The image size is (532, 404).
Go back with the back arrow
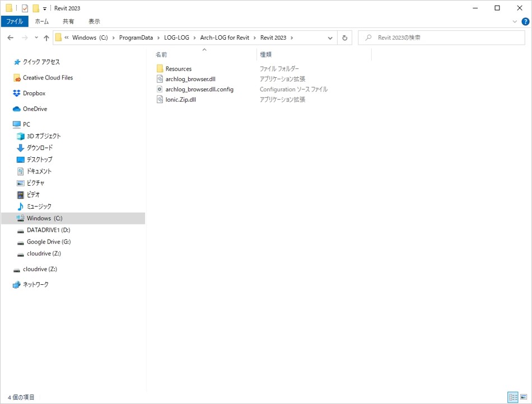tap(11, 37)
